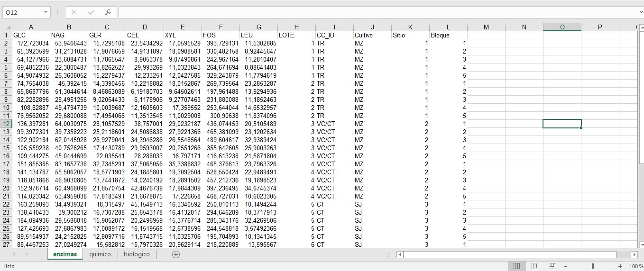Click next sheet navigation arrow
The image size is (644, 271).
27,254
